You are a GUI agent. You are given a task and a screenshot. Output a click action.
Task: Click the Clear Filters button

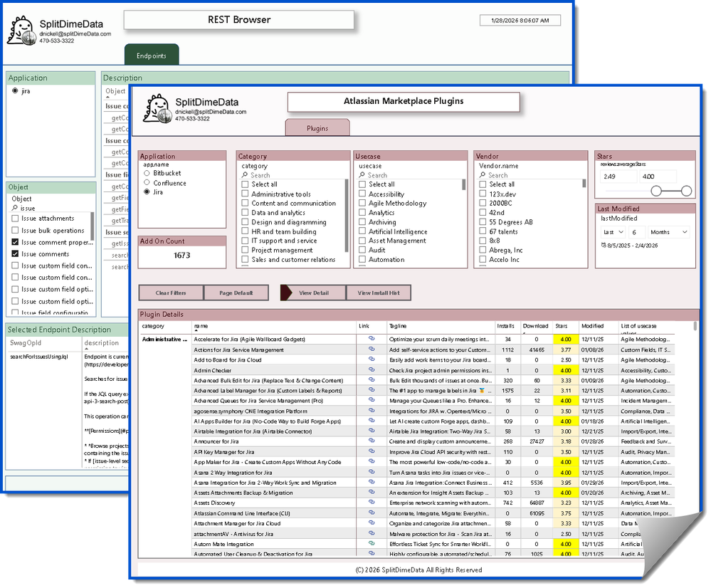[x=171, y=293]
